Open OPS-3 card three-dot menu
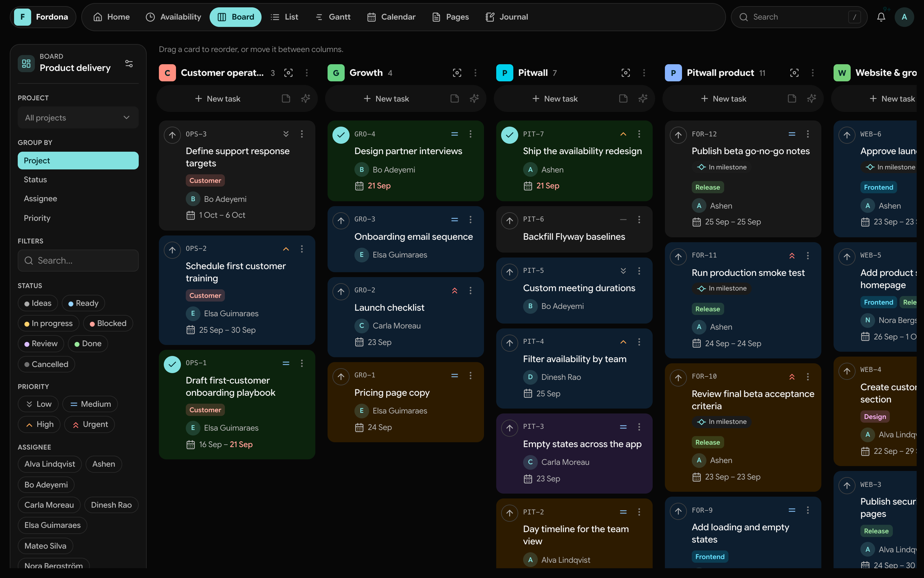Viewport: 924px width, 578px height. point(302,134)
